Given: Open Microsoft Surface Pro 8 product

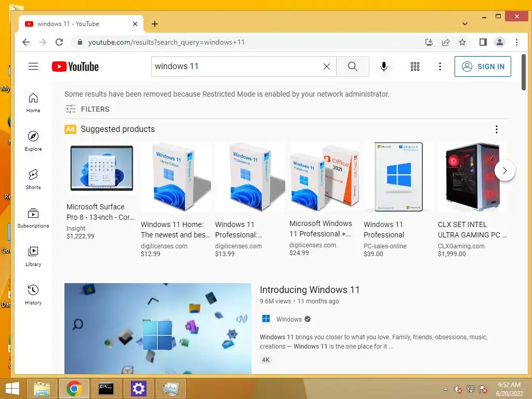Looking at the screenshot, I should click(100, 212).
